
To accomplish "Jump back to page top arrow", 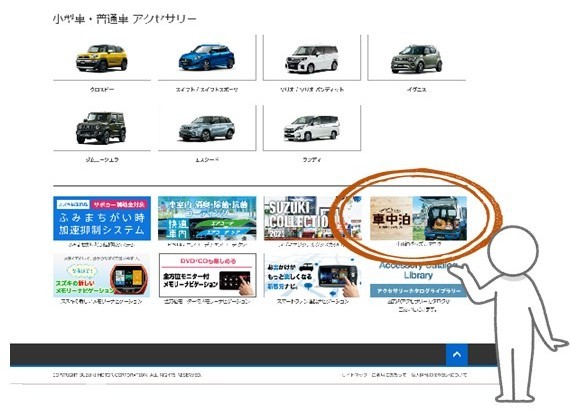I will point(457,354).
